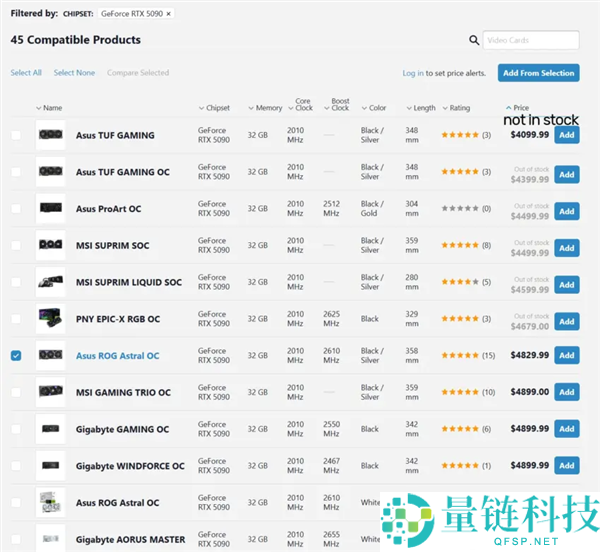Open PNY EPIC-X RGB OC product thumbnail
The image size is (600, 552).
click(x=51, y=319)
